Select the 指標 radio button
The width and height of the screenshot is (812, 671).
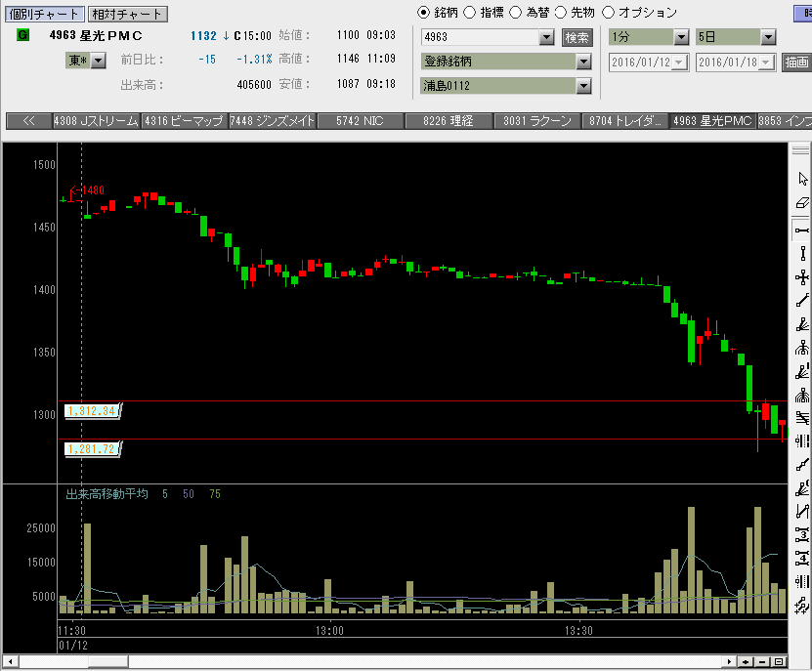coord(469,12)
